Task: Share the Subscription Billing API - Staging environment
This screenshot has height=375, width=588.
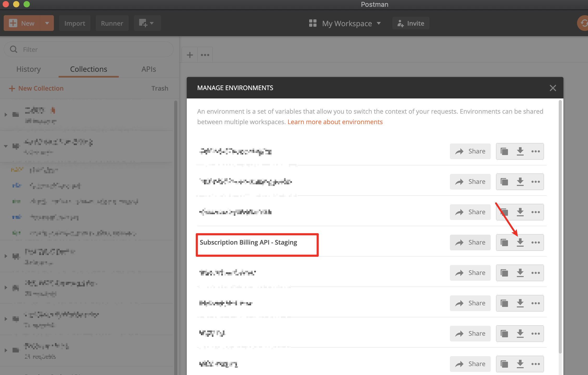Action: (x=470, y=242)
